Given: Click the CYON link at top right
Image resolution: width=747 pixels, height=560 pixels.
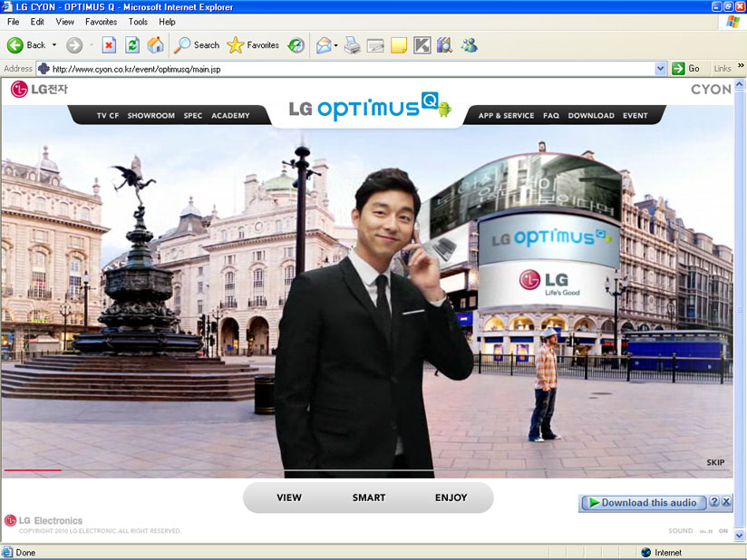Looking at the screenshot, I should (x=711, y=90).
